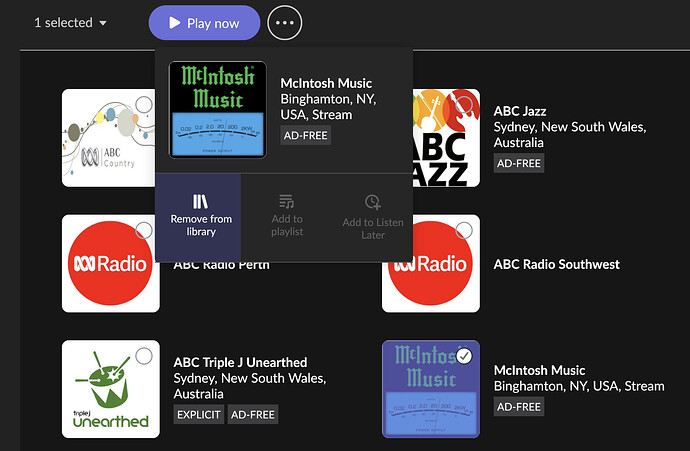Screen dimensions: 690x451
Task: Select the ABC Radio Perth checkbox
Action: 144,230
